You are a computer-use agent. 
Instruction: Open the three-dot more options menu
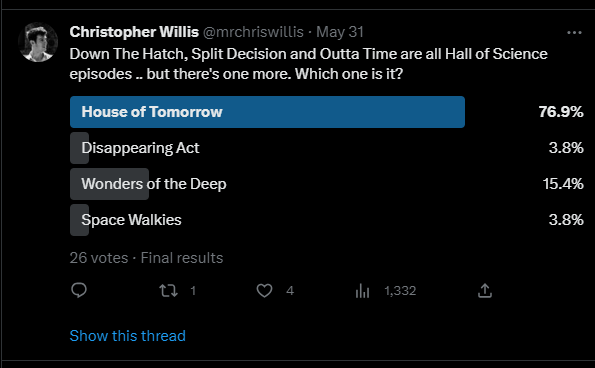574,33
